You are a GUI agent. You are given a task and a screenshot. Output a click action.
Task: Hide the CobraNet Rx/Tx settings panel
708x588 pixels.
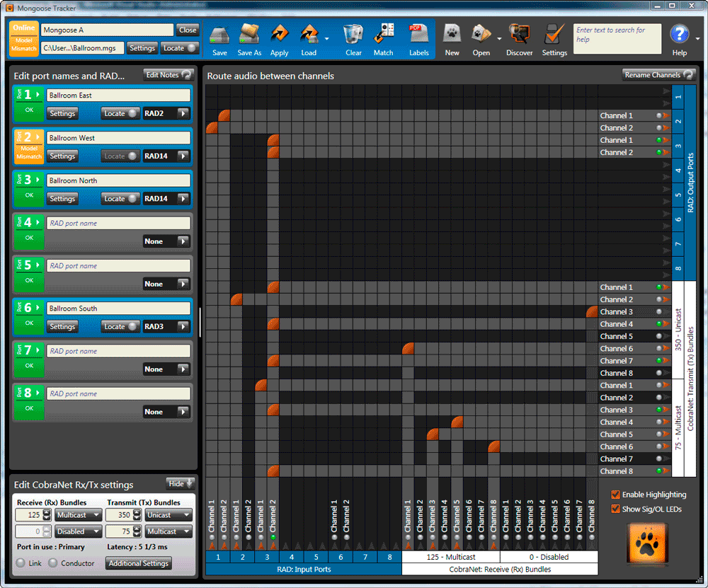[x=181, y=484]
